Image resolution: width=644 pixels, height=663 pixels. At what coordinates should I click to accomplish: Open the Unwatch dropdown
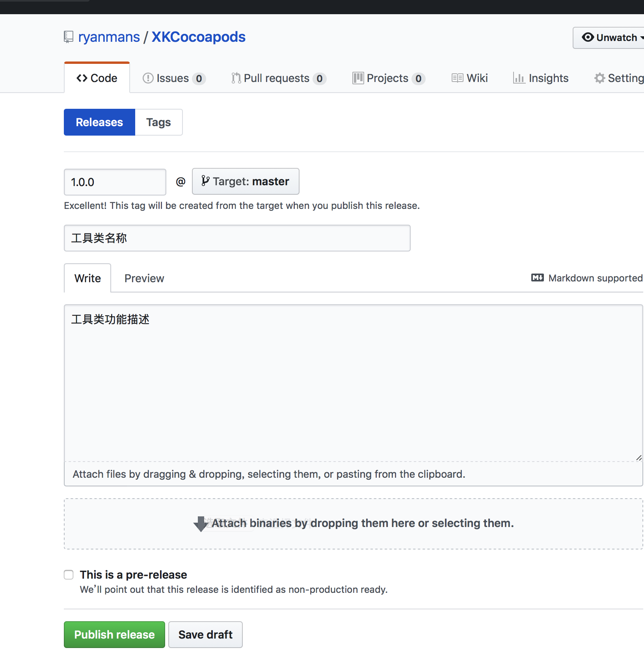coord(609,38)
